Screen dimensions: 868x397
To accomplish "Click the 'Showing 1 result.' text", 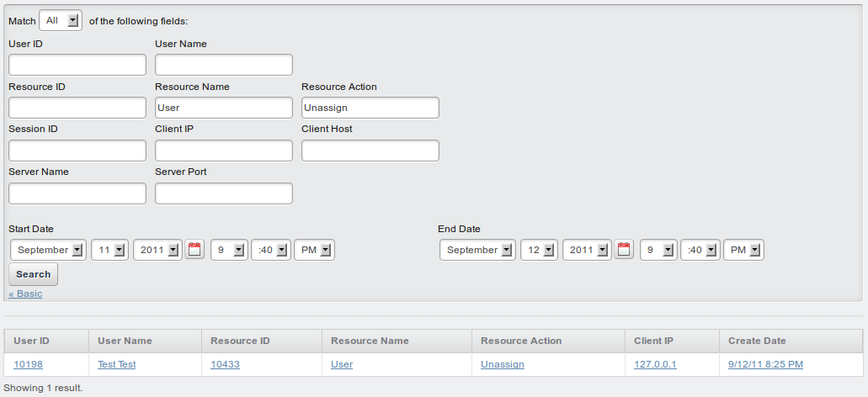I will point(43,388).
